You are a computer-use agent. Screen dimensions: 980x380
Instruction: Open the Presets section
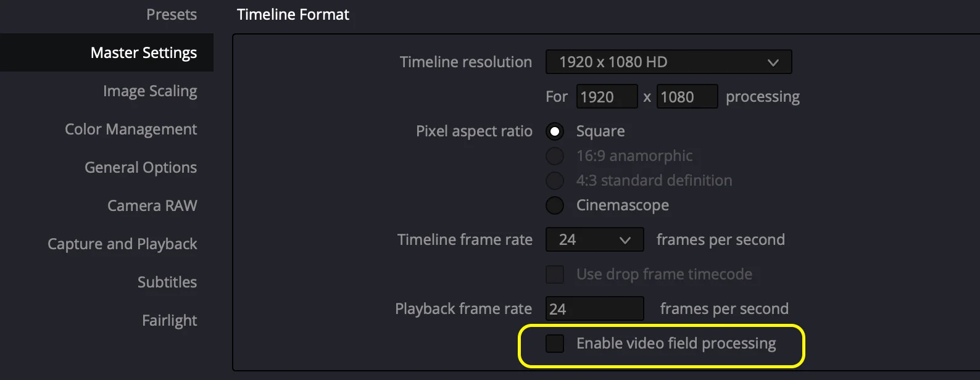tap(172, 14)
